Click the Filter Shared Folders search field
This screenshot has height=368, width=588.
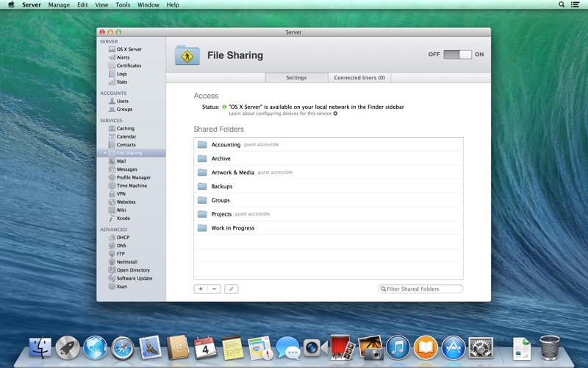[x=423, y=289]
